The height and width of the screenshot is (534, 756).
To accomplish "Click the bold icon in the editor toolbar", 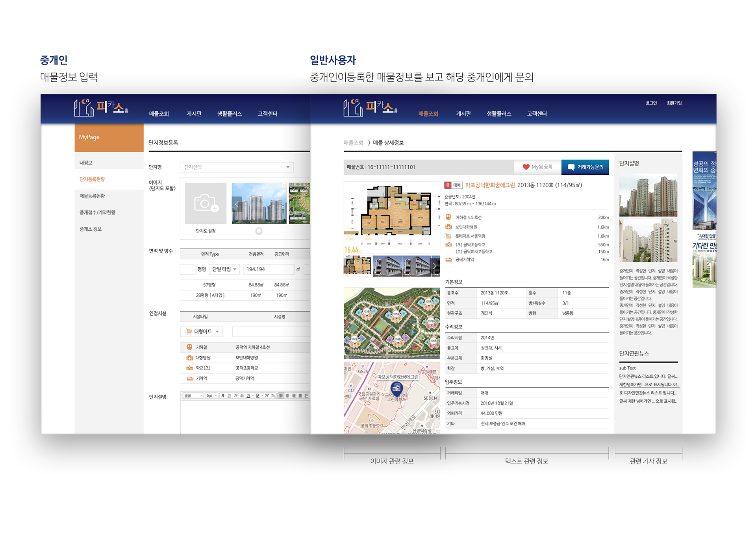I will click(222, 396).
